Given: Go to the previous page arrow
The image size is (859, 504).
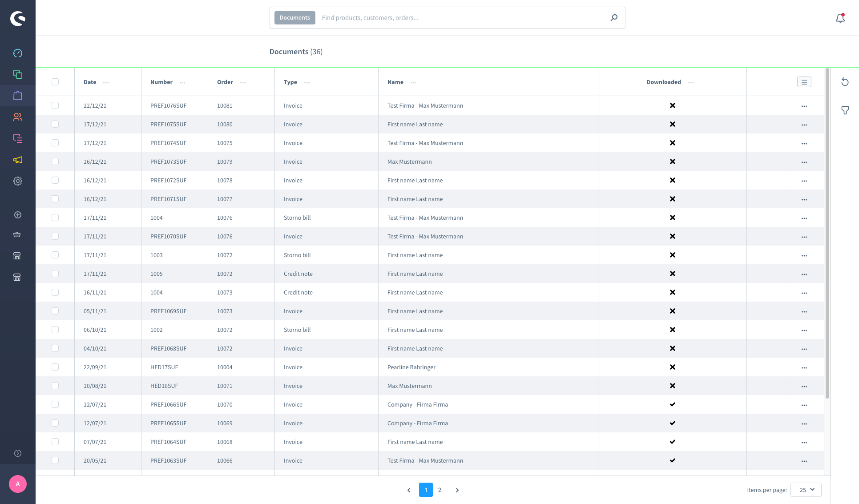Looking at the screenshot, I should click(x=409, y=490).
